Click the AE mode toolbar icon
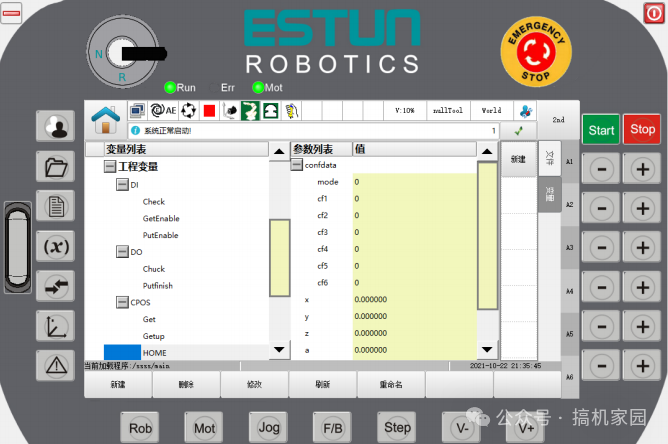 [x=164, y=111]
